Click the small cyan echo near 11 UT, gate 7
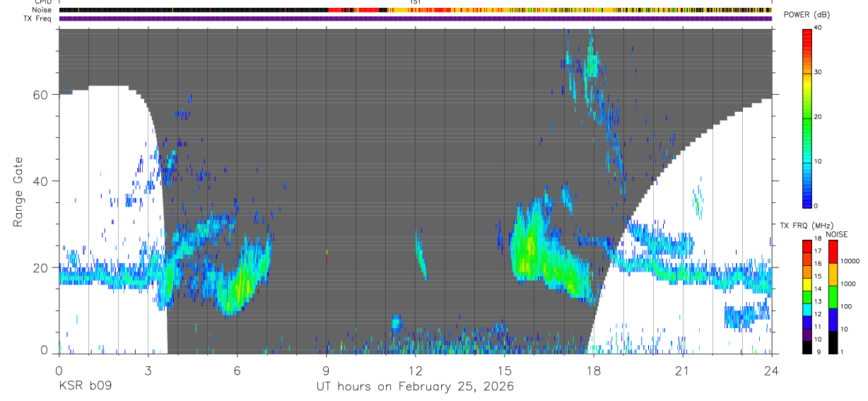Viewport: 868px width, 401px height. [396, 323]
